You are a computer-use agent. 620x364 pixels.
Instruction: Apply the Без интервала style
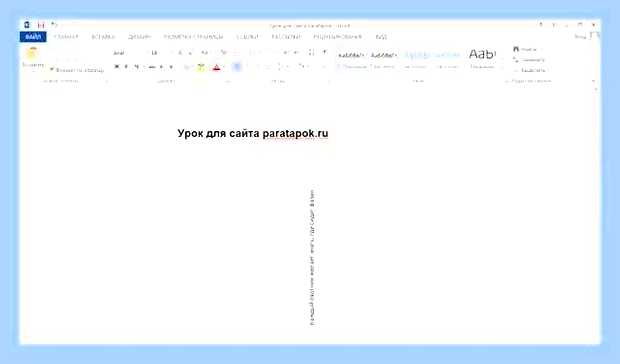coord(383,60)
